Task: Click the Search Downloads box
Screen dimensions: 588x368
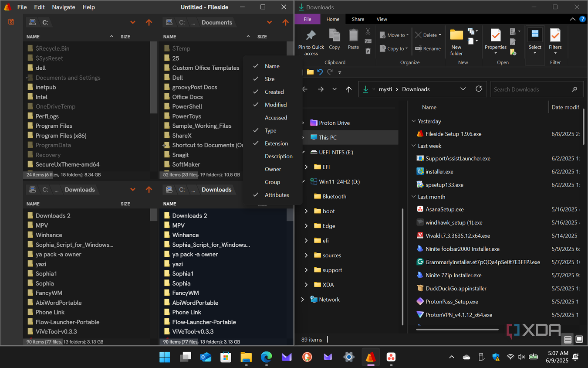Action: point(537,89)
